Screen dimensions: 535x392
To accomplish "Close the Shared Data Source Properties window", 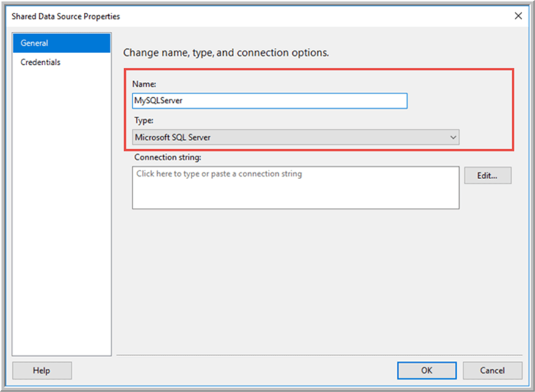I will pyautogui.click(x=518, y=17).
